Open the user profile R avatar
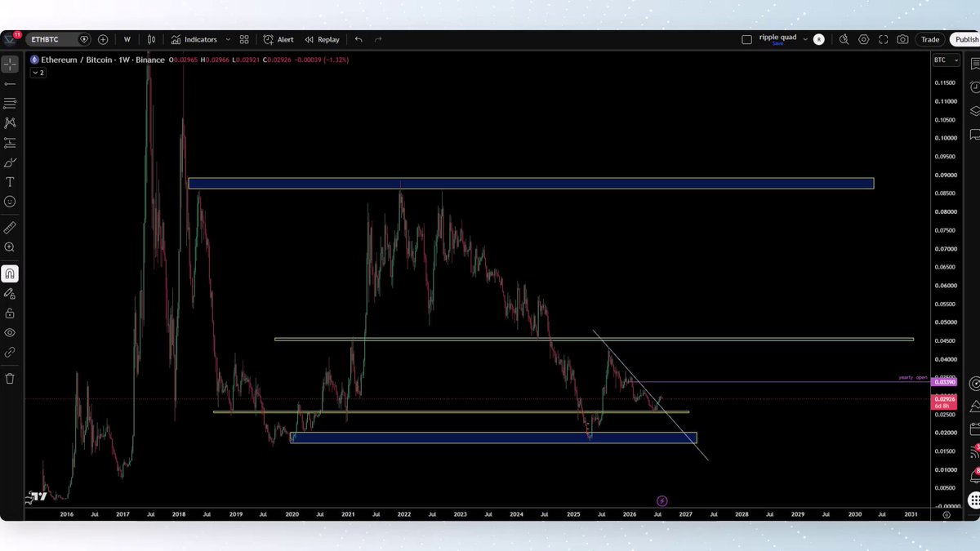Image resolution: width=980 pixels, height=551 pixels. [819, 39]
